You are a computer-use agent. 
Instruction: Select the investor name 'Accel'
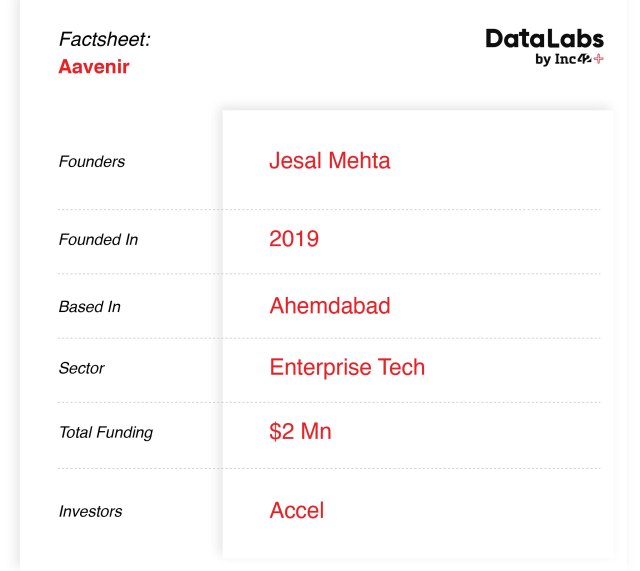click(x=296, y=510)
